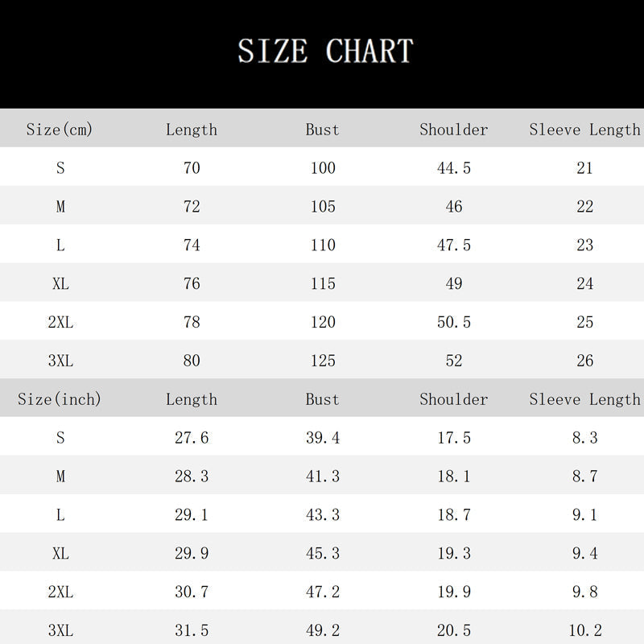
Task: Select the shoulder value 18.7
Action: [454, 515]
